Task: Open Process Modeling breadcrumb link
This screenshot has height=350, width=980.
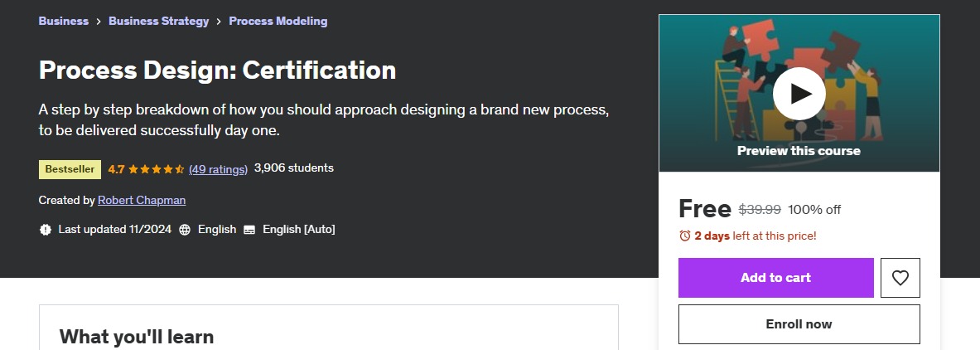Action: pyautogui.click(x=278, y=21)
